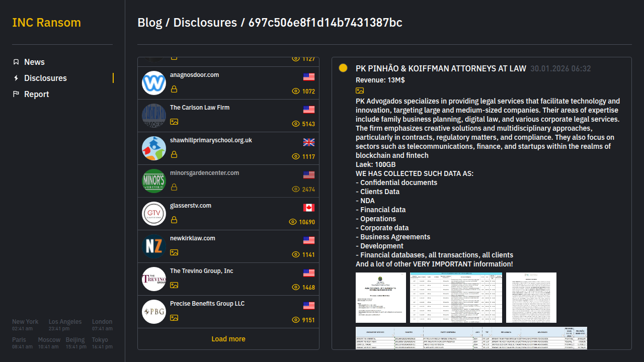The height and width of the screenshot is (362, 644).
Task: Open The Trevino Group, Inc entry
Action: [x=202, y=271]
